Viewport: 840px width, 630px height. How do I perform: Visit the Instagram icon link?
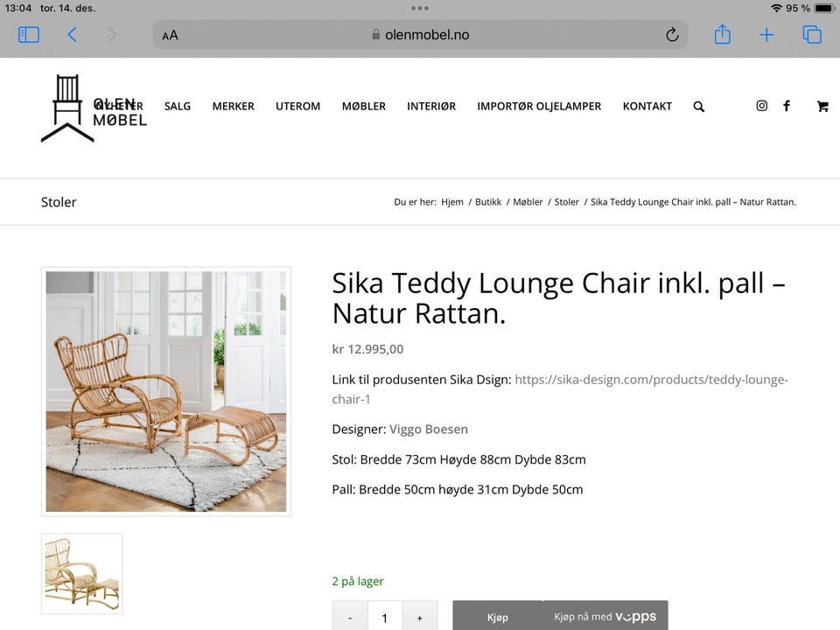[761, 106]
